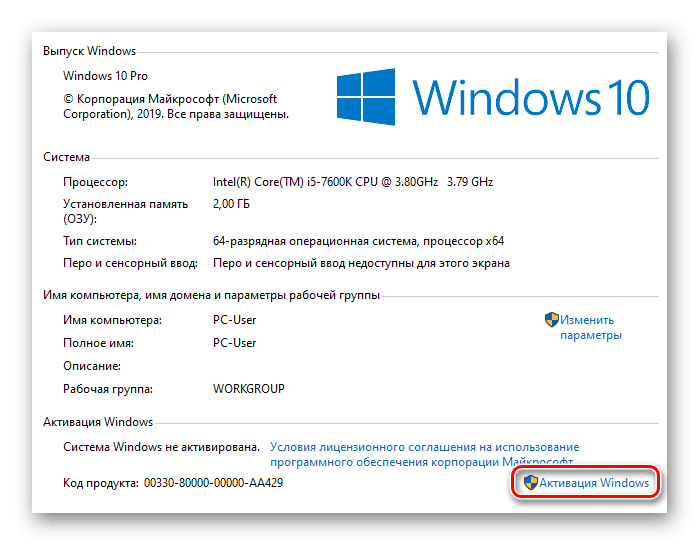This screenshot has height=545, width=699.
Task: Click the Система Windows не активирована status
Action: tap(161, 447)
